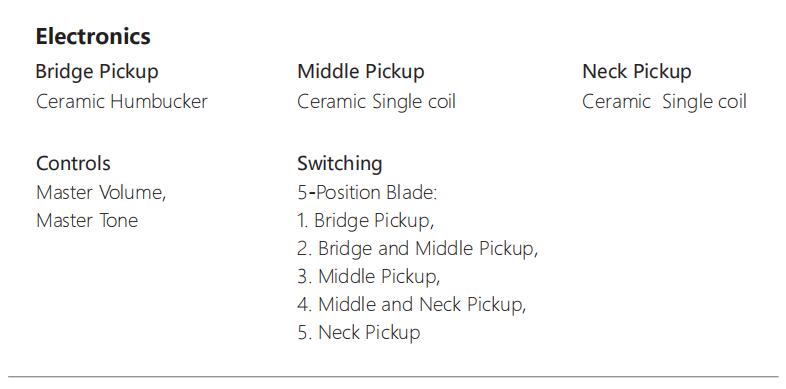Select the Neck Pickup heading

(x=637, y=72)
